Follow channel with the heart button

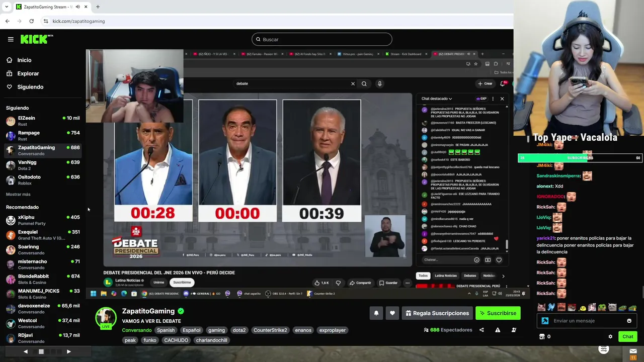click(x=392, y=313)
